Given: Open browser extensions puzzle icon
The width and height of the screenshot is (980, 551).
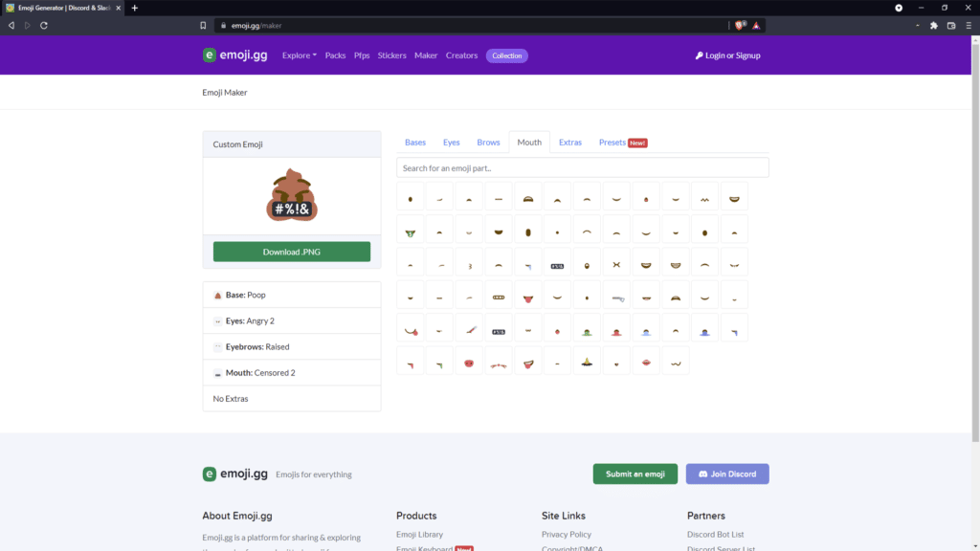Looking at the screenshot, I should click(934, 26).
